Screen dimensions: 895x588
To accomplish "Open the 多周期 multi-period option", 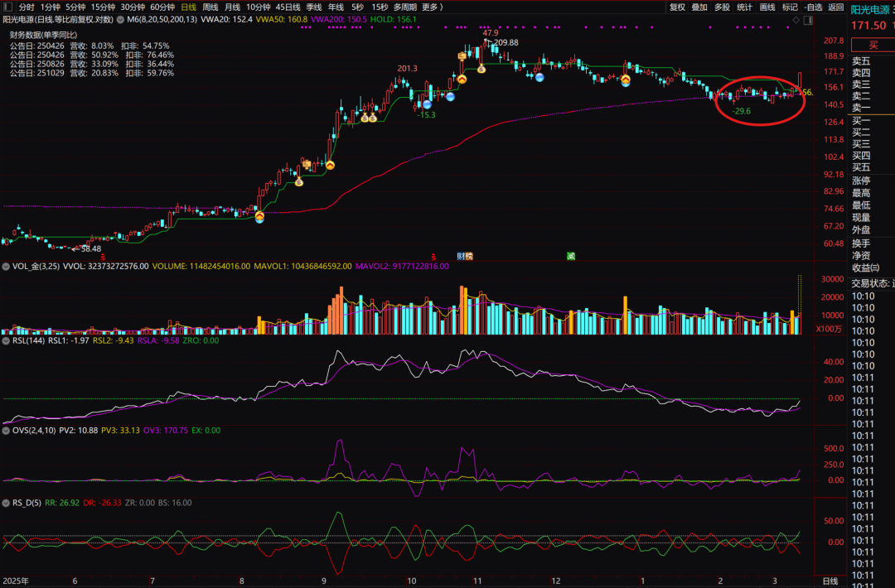I will click(404, 7).
